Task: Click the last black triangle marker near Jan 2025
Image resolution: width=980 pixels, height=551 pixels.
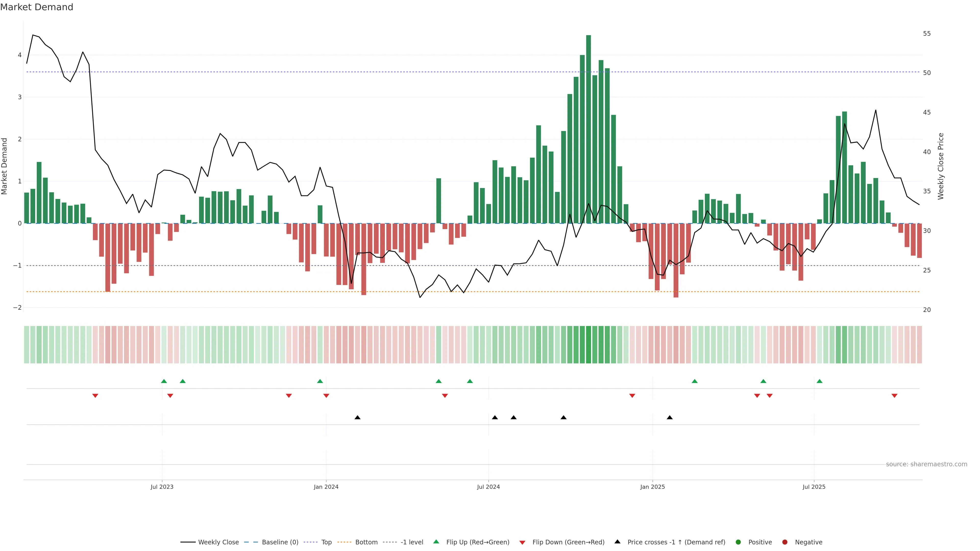Action: point(670,418)
